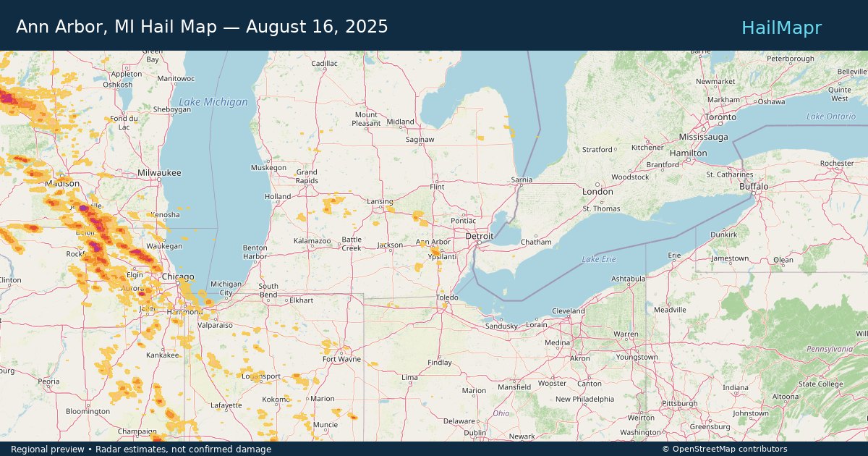The image size is (868, 456).
Task: Click the Regional preview disclaimer text
Action: (141, 449)
